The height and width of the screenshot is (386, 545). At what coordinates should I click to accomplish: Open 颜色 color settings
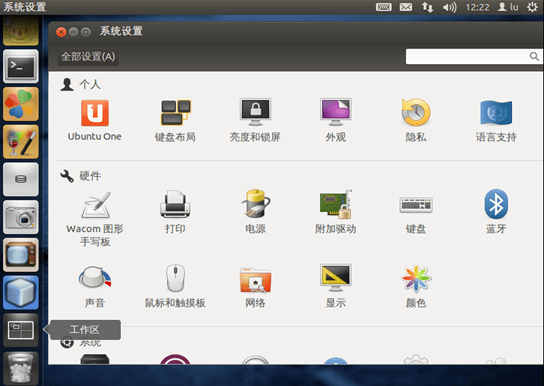[x=416, y=287]
